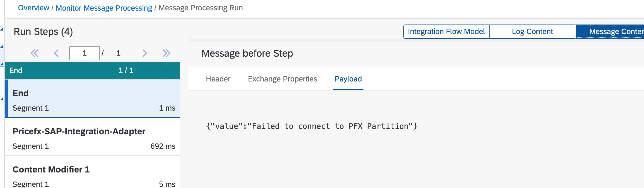This screenshot has width=644, height=188.
Task: Go to first page of run steps
Action: 34,53
